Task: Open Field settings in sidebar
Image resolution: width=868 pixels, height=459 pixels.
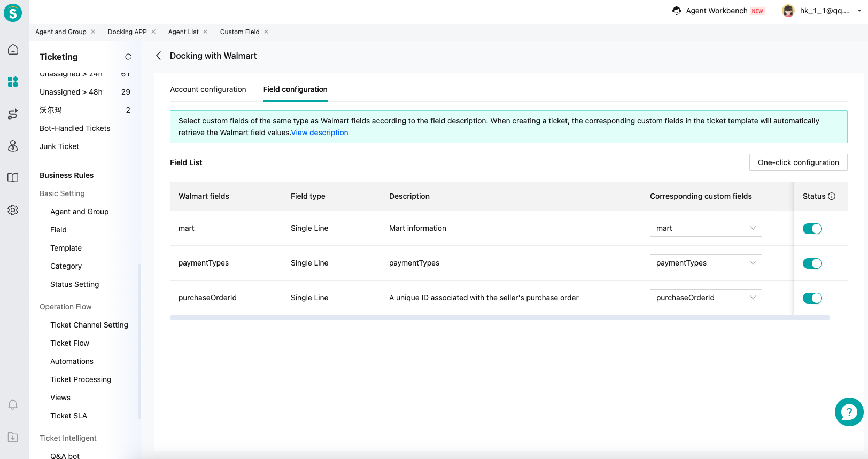Action: (x=59, y=230)
